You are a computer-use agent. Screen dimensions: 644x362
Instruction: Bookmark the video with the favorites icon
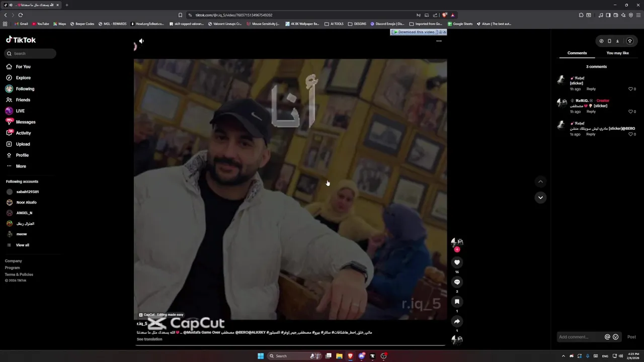[x=457, y=302]
